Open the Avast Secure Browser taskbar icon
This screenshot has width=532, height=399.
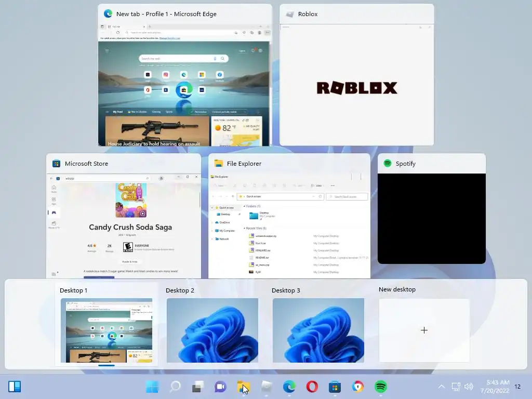[357, 387]
